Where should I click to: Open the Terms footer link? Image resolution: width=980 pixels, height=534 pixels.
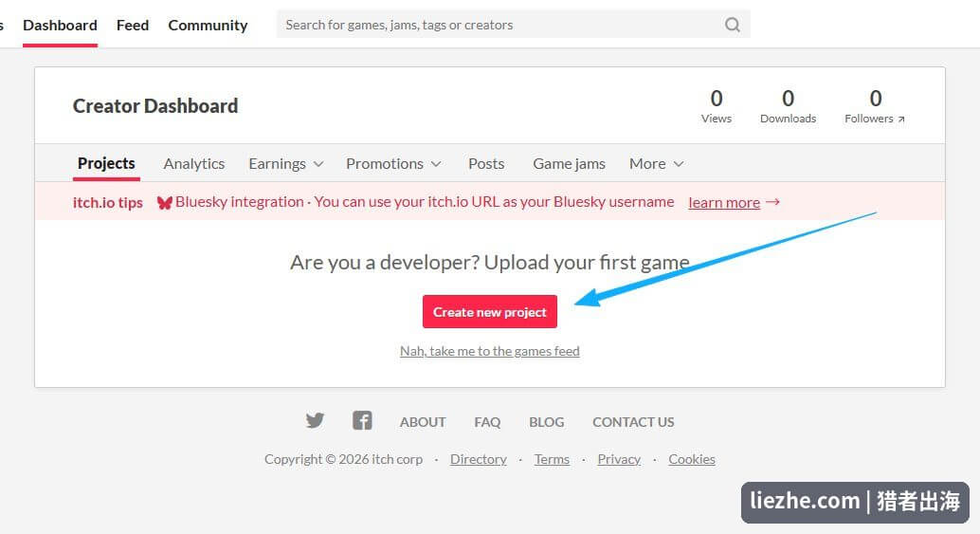point(552,460)
